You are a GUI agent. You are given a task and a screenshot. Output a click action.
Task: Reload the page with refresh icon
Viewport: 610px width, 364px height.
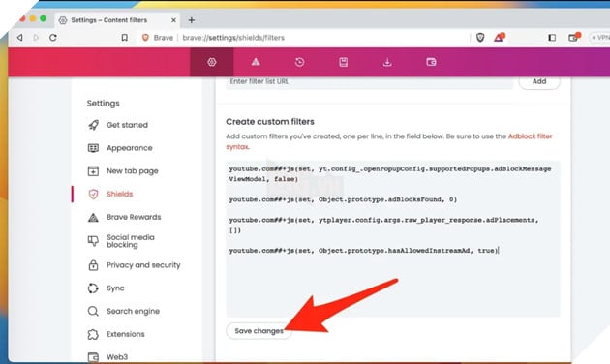tap(53, 38)
